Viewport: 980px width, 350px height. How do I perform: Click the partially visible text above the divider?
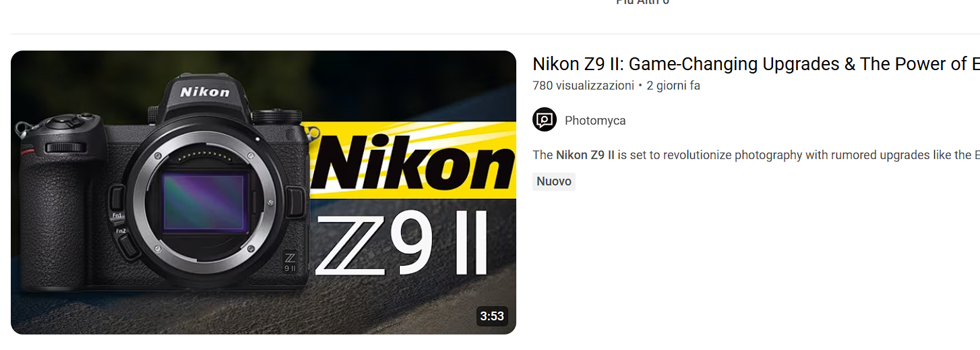(642, 2)
